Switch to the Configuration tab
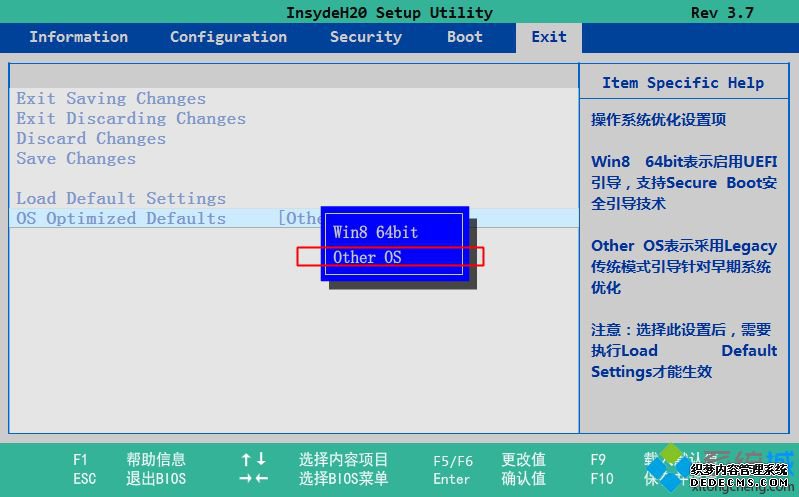 pyautogui.click(x=228, y=37)
